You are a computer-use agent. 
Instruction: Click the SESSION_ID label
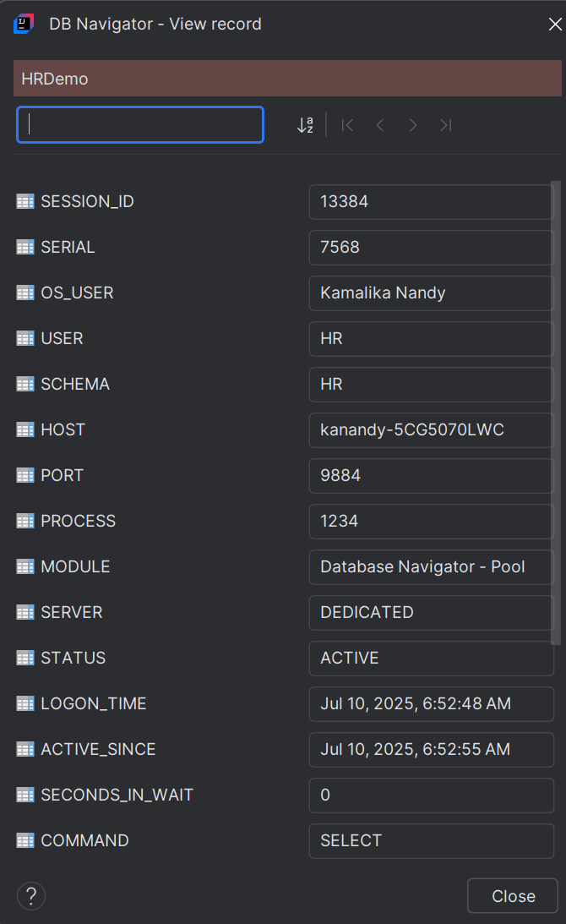pyautogui.click(x=87, y=201)
